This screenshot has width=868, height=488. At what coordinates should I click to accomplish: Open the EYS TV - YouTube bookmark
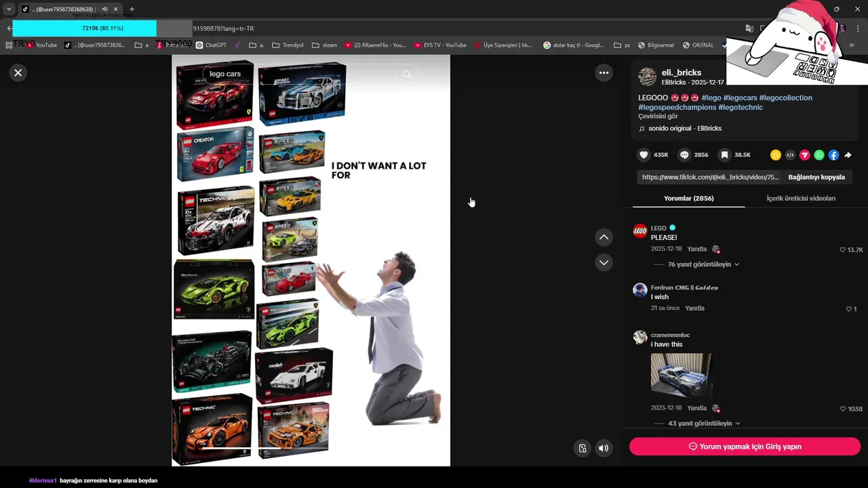[x=440, y=45]
